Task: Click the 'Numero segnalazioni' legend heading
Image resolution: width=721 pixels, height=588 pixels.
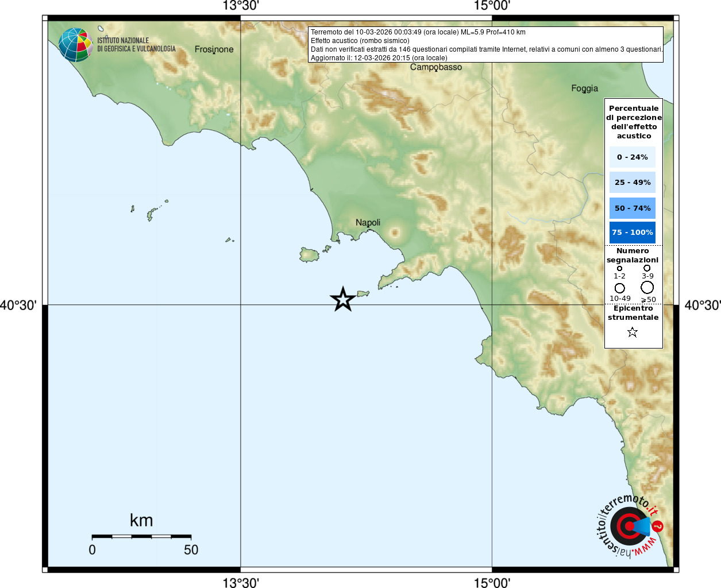Action: pos(633,256)
